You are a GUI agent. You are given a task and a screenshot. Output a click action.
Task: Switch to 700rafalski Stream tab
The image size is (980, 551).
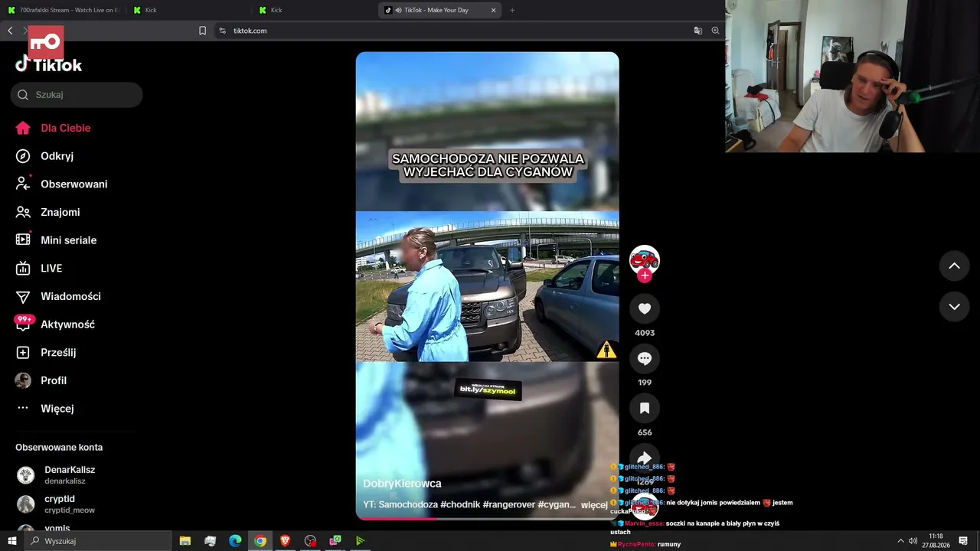(64, 10)
